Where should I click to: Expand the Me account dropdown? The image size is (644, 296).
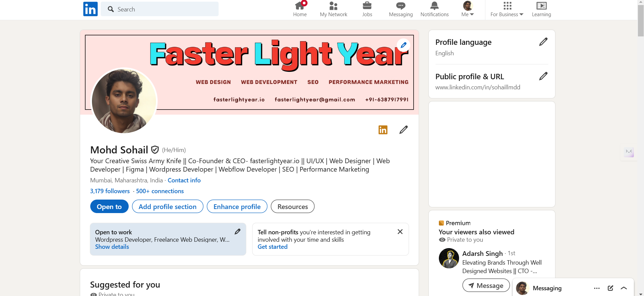[x=468, y=9]
